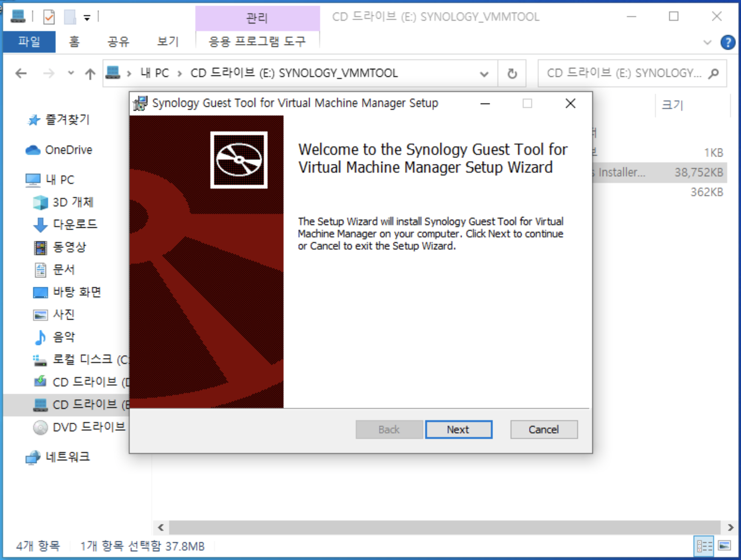Open the 동영상 folder
Image resolution: width=741 pixels, height=560 pixels.
coord(60,247)
